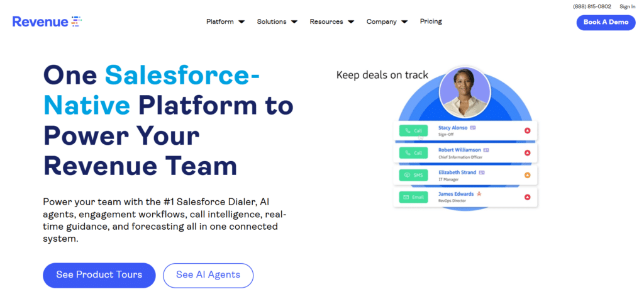Expand the Resources dropdown menu
This screenshot has height=294, width=644.
point(332,21)
